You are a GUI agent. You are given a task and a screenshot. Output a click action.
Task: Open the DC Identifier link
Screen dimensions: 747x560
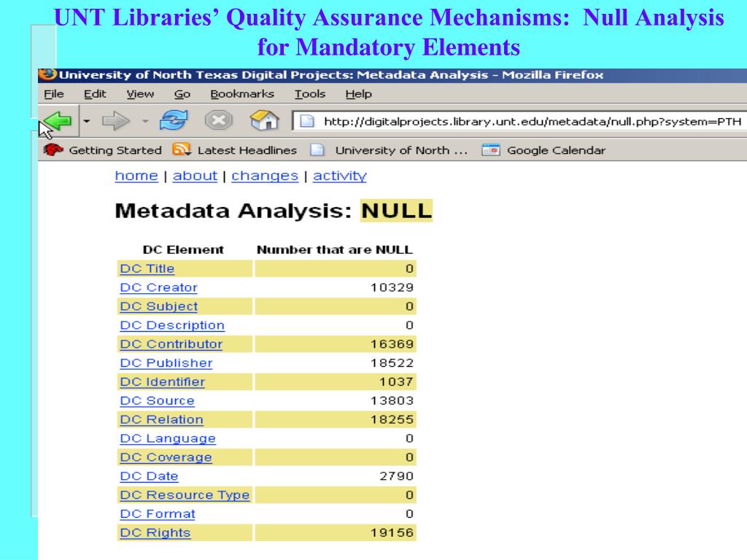(163, 382)
